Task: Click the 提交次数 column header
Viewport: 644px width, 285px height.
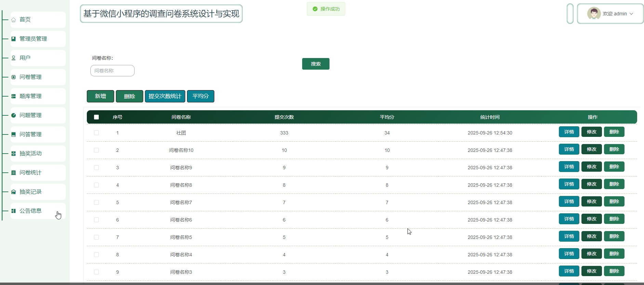Action: pos(284,117)
